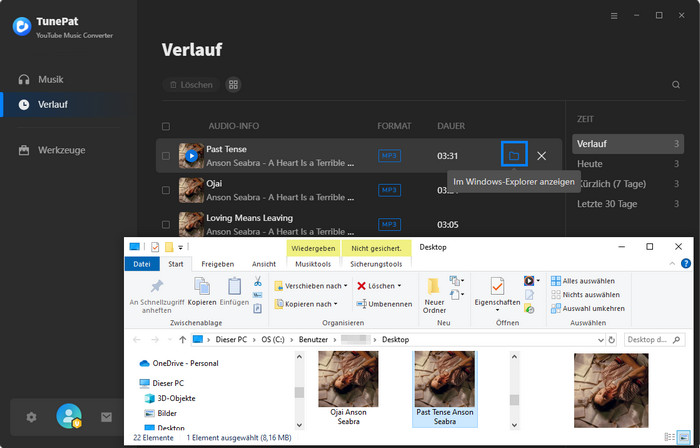700x448 pixels.
Task: Open the media player Öffnen dropdown
Action: (532, 281)
